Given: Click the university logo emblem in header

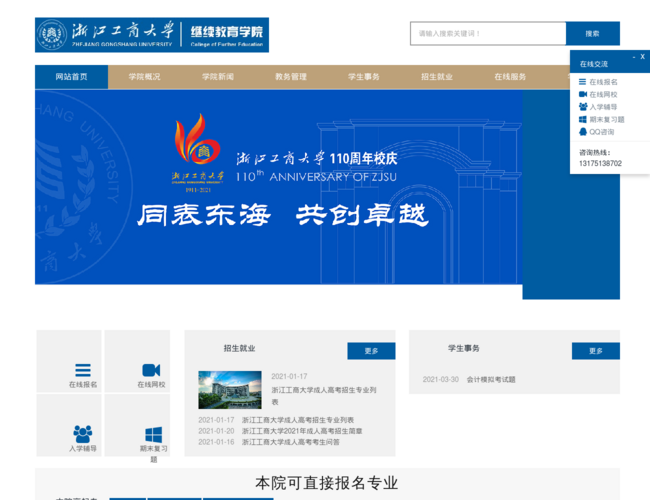Looking at the screenshot, I should [x=51, y=35].
